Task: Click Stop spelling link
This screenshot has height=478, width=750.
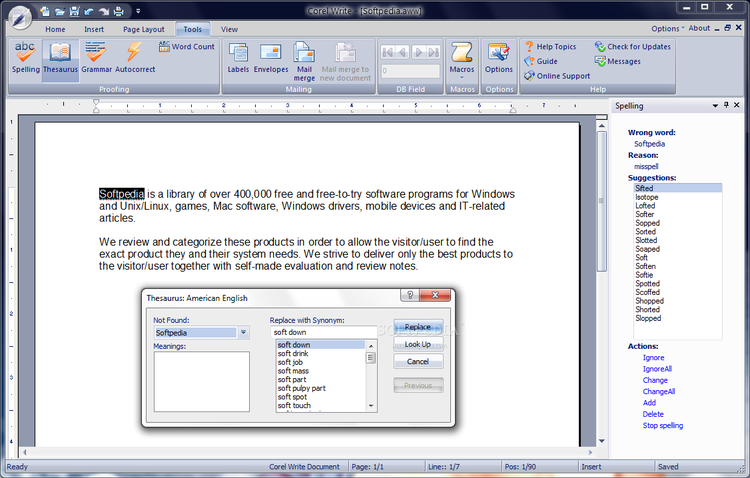Action: (662, 425)
